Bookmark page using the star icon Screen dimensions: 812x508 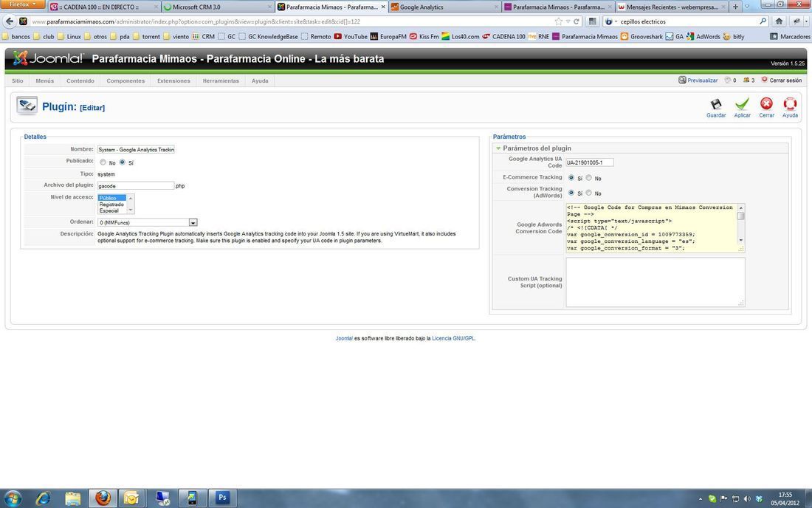[x=558, y=21]
